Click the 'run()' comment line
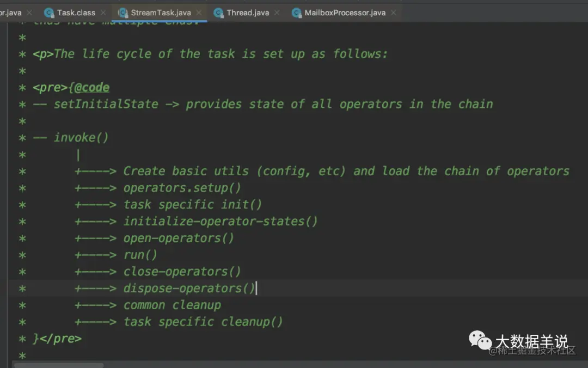Viewport: 588px width, 368px height. pyautogui.click(x=140, y=255)
